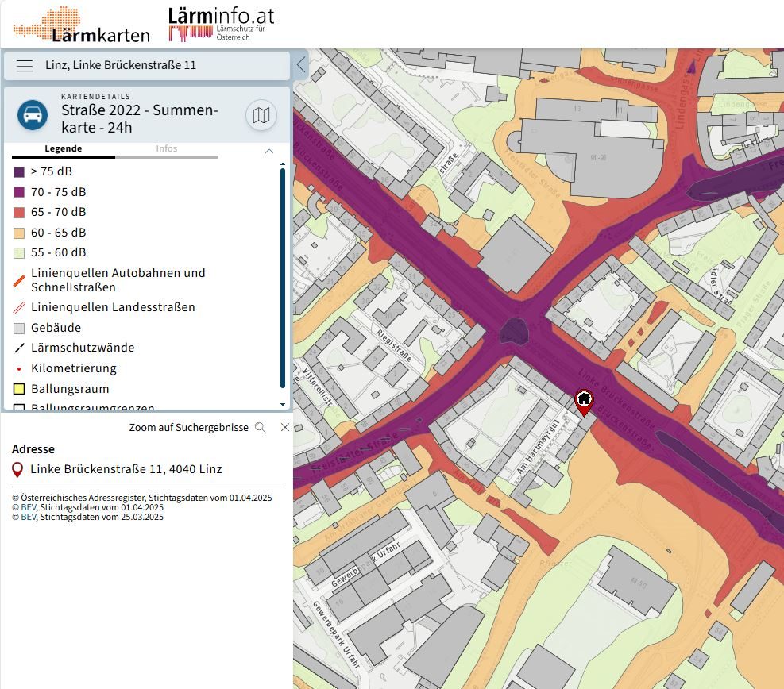Click the blue car road-noise icon

33,115
